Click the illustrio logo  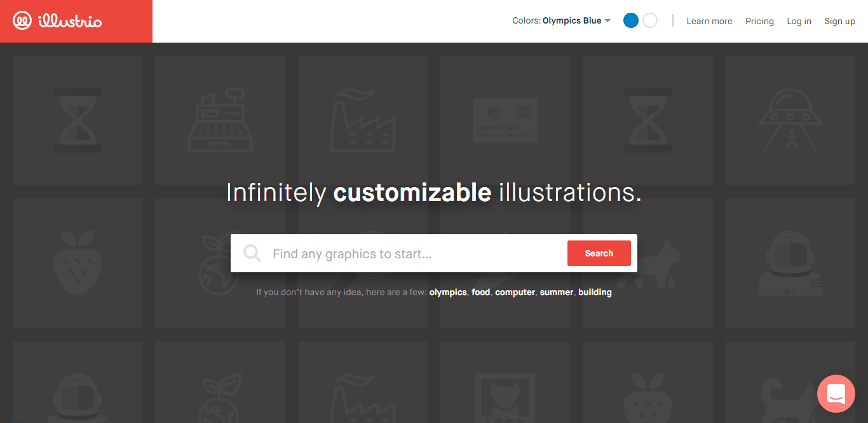(x=57, y=21)
